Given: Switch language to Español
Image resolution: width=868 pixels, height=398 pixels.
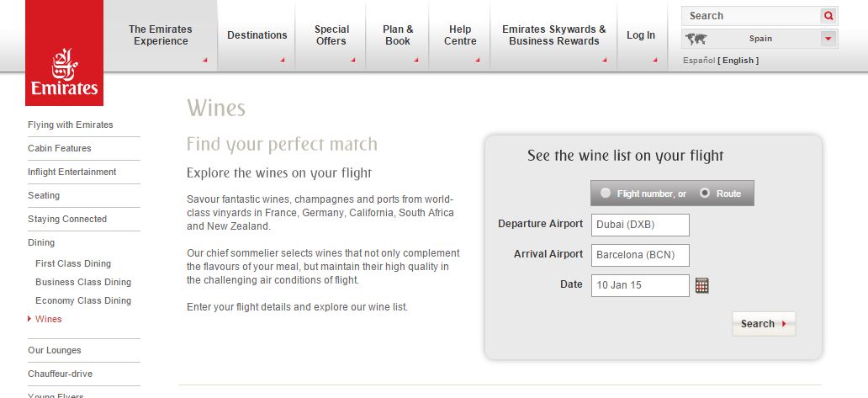Looking at the screenshot, I should [x=699, y=61].
